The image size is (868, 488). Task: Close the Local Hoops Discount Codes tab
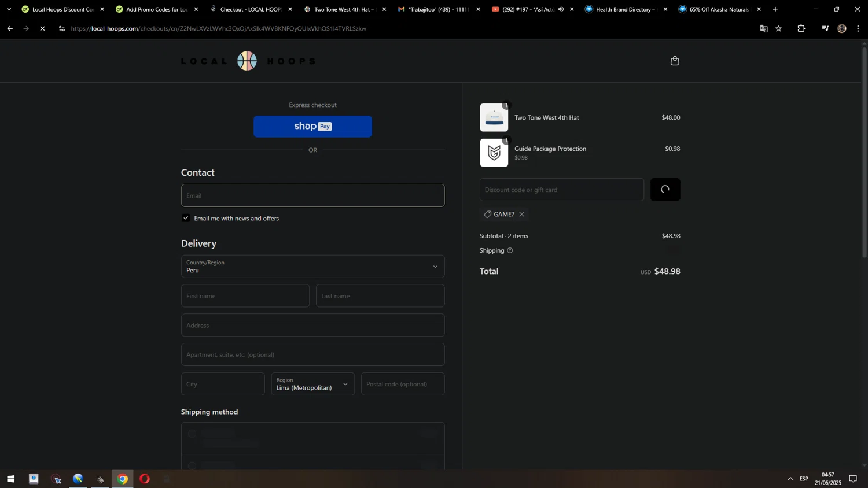(x=102, y=9)
